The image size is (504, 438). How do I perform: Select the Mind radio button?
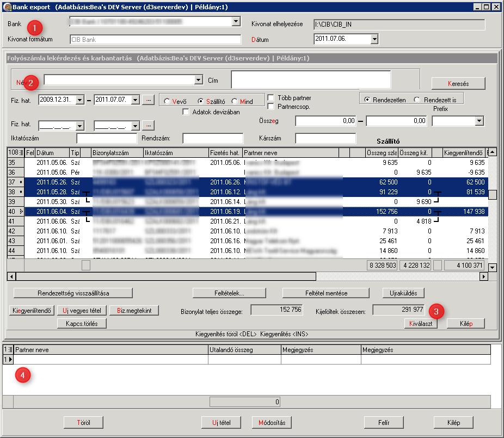235,101
